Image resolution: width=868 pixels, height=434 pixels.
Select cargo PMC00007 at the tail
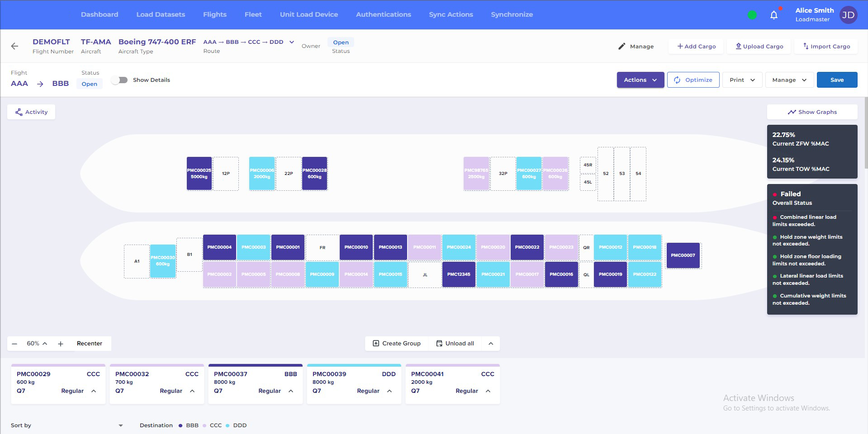(683, 255)
